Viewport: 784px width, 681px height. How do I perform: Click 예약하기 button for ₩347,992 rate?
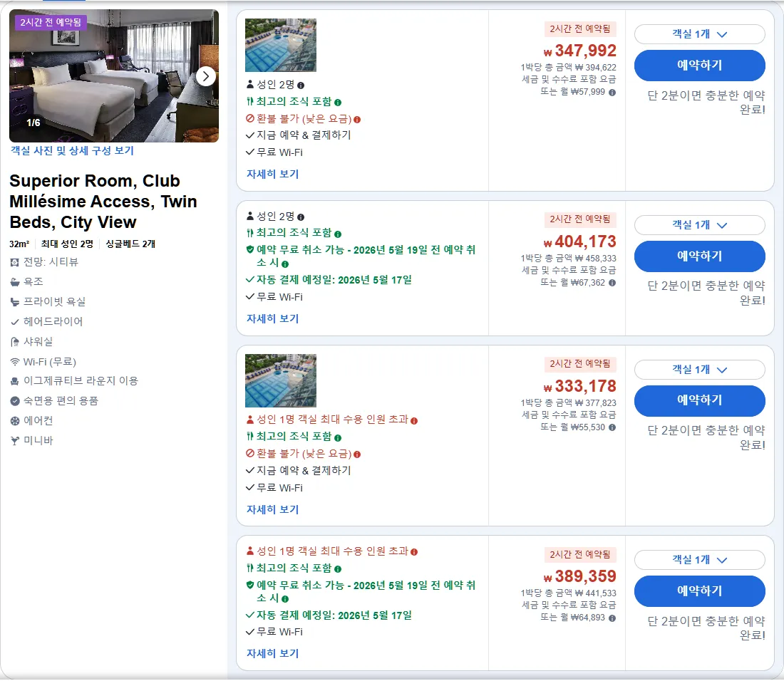pyautogui.click(x=699, y=66)
